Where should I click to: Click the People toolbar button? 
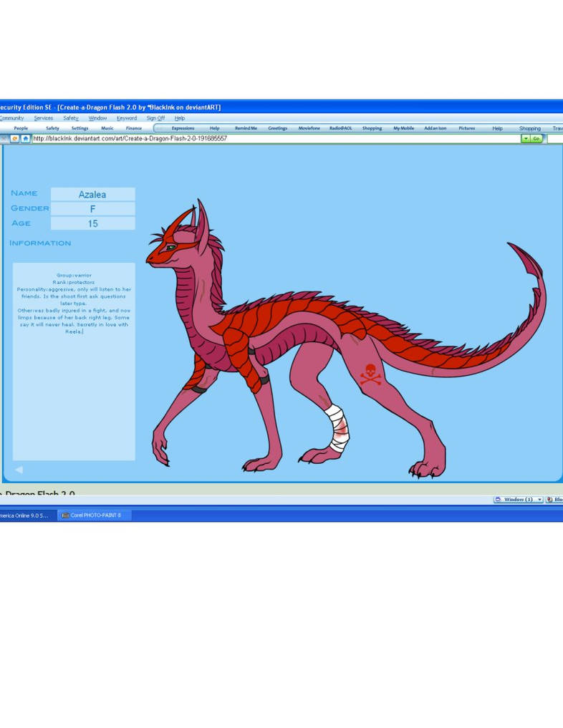pos(21,128)
